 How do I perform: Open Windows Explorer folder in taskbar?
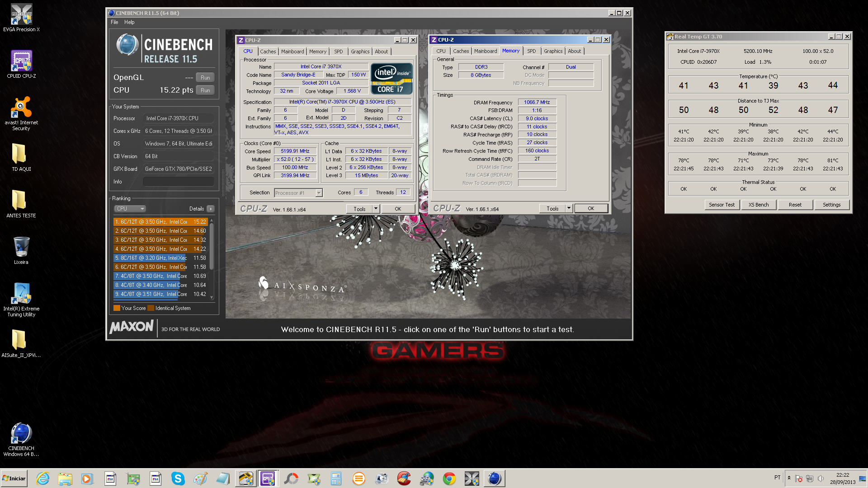[x=65, y=479]
